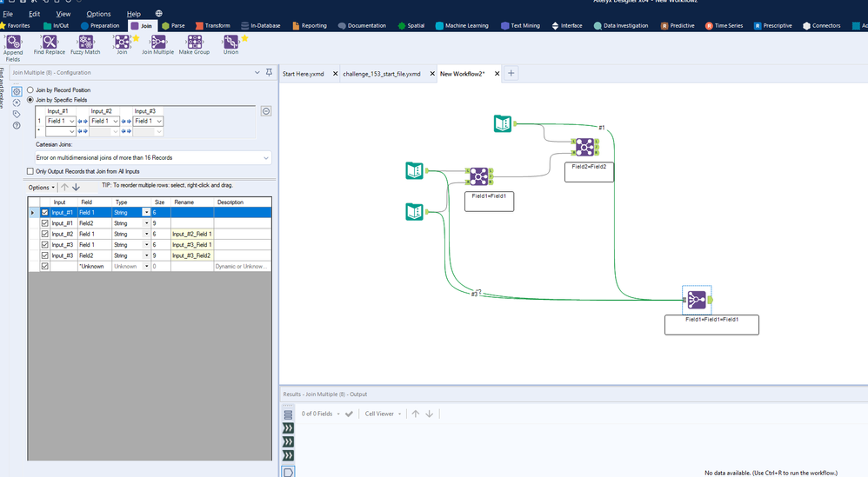Select Join by Specific Fields

[x=30, y=100]
